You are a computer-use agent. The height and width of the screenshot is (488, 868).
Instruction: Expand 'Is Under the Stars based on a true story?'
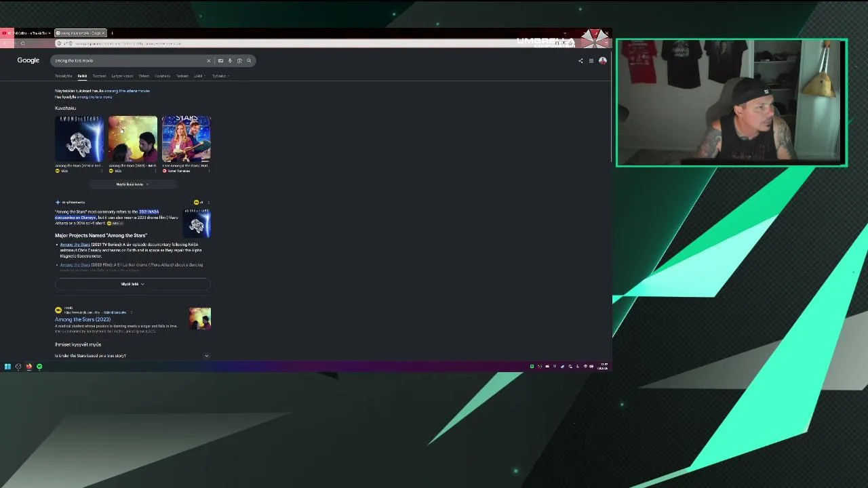[x=132, y=356]
